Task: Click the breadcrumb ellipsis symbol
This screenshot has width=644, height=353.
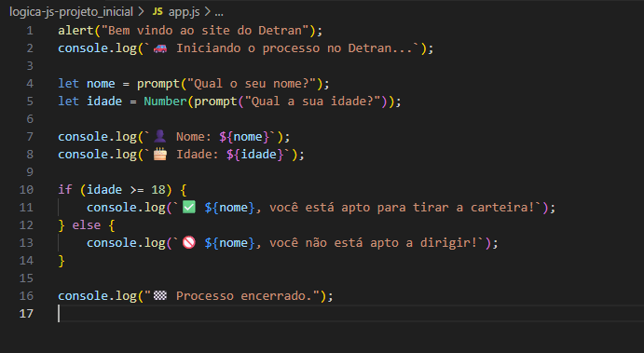Action: (219, 13)
